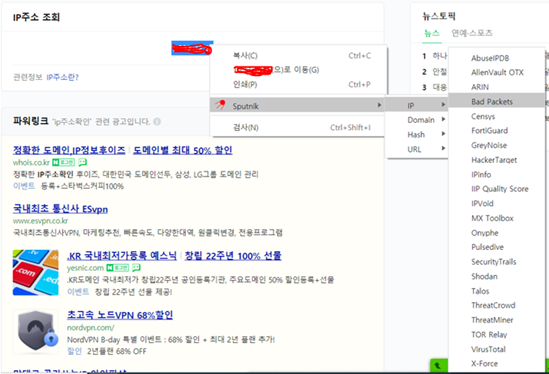Open the IP주소란? related info link

click(x=62, y=77)
